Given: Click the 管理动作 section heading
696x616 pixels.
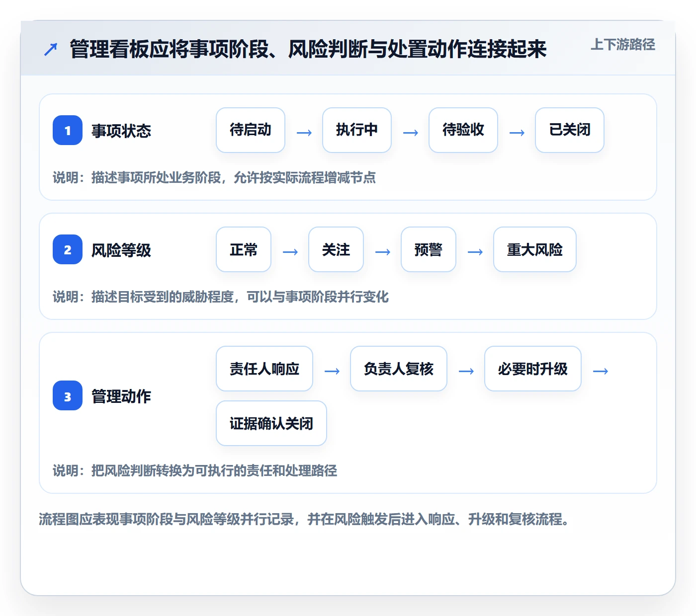Looking at the screenshot, I should [121, 396].
